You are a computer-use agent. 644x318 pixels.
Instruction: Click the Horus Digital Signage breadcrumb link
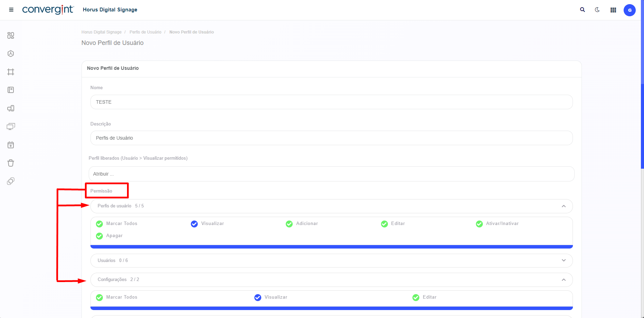[x=101, y=32]
